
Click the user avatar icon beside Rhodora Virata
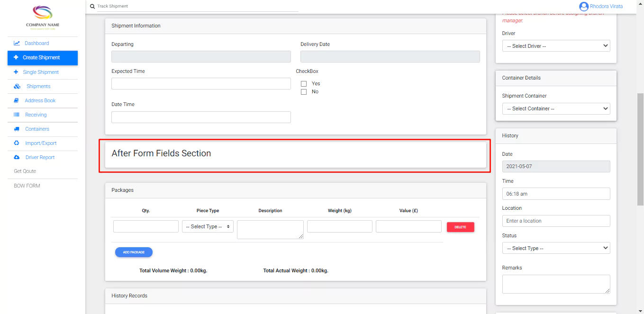583,7
